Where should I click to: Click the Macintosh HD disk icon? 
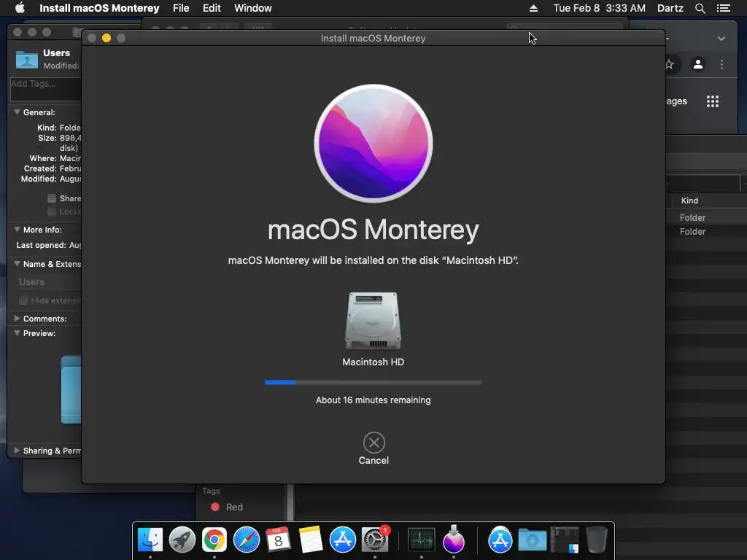373,321
